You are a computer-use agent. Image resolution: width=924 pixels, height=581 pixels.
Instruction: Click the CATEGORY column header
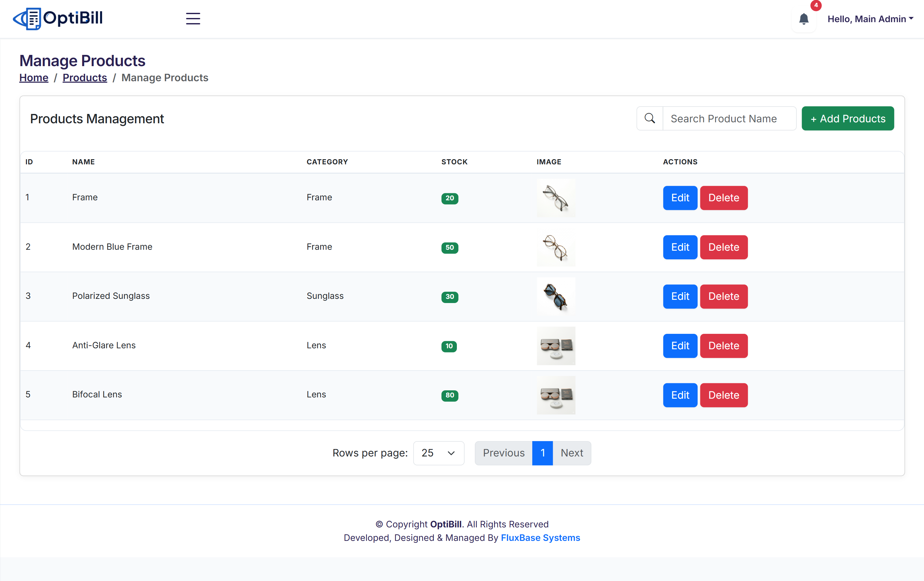tap(327, 162)
